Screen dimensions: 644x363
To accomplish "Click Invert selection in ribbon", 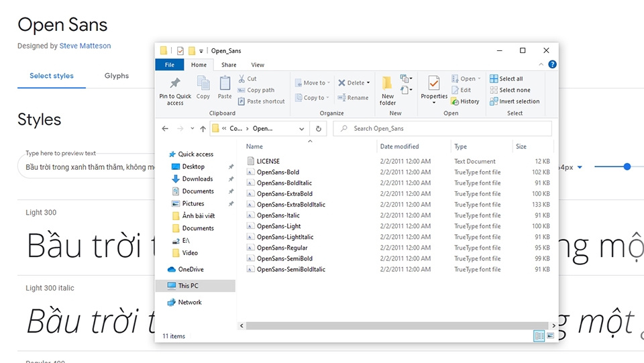I will tap(515, 101).
